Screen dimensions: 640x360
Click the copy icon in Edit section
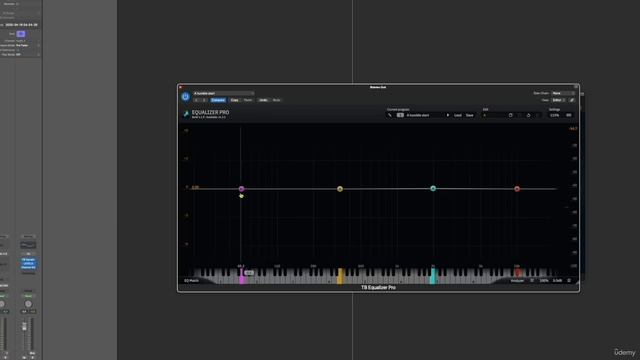pyautogui.click(x=510, y=116)
